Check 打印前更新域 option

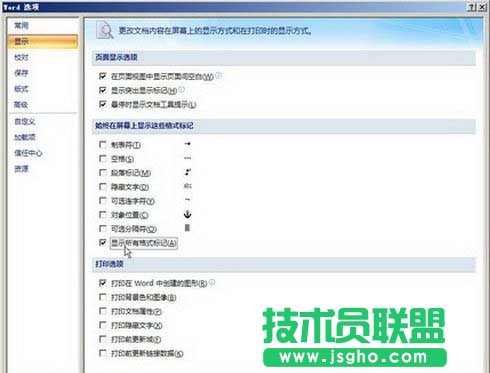coord(103,339)
